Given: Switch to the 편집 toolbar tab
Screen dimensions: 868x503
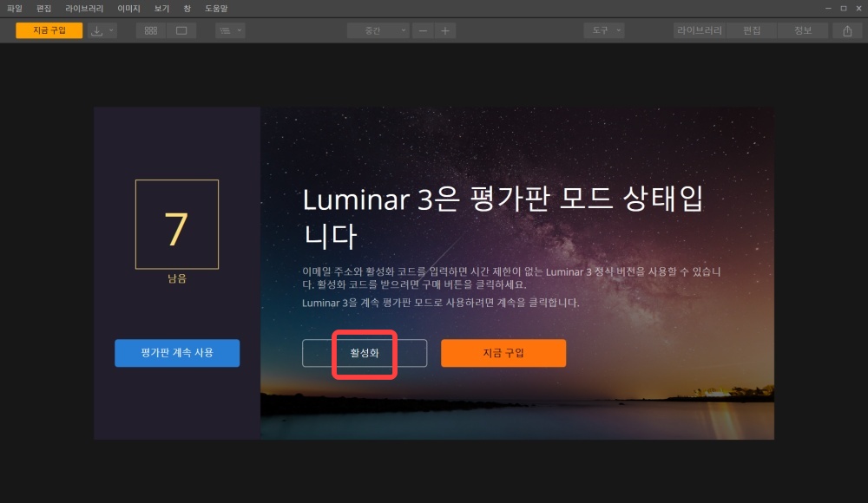Looking at the screenshot, I should pyautogui.click(x=751, y=31).
